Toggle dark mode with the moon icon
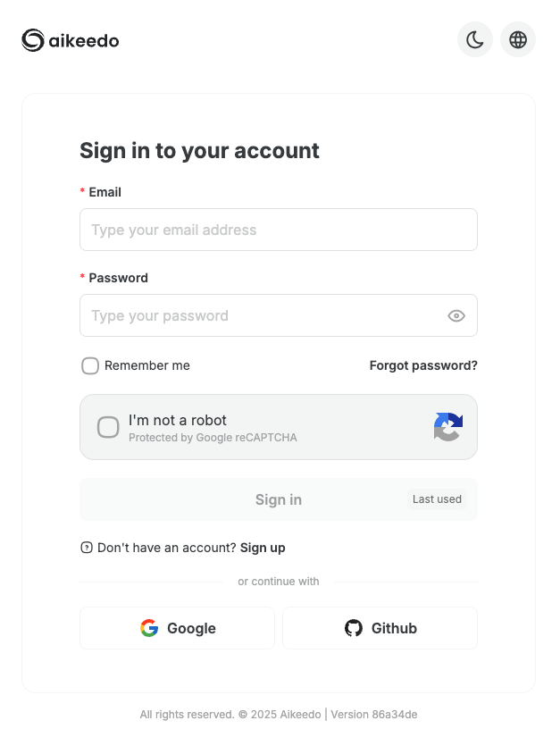Image resolution: width=560 pixels, height=754 pixels. click(x=475, y=39)
